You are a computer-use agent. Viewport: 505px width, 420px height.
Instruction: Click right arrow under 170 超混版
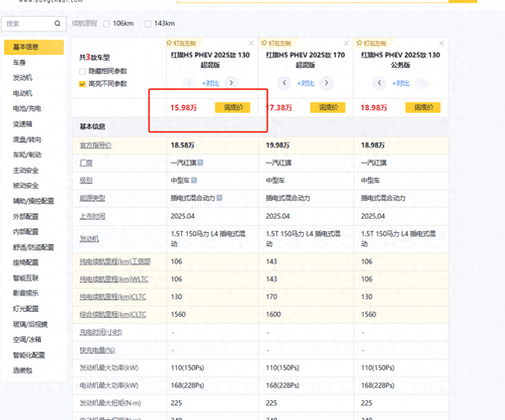click(327, 83)
